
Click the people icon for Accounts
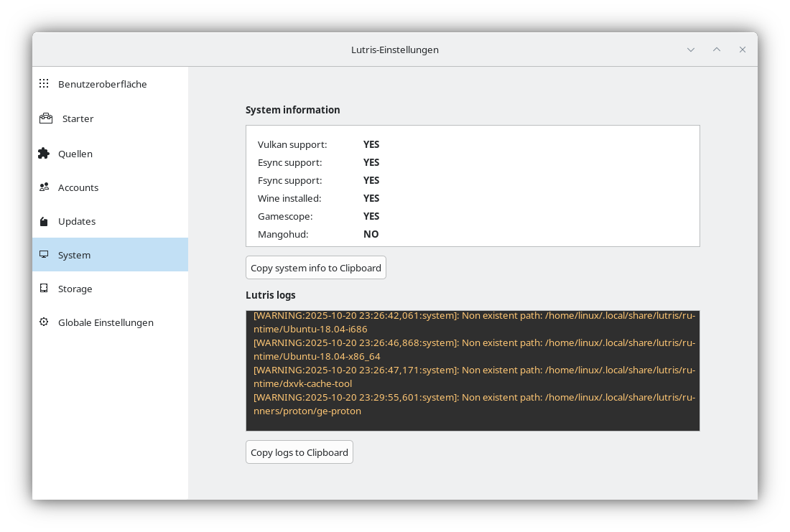(44, 187)
